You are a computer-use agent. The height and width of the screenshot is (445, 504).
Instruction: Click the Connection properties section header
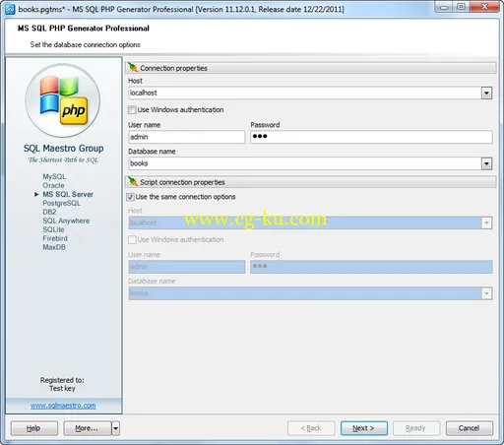(311, 68)
